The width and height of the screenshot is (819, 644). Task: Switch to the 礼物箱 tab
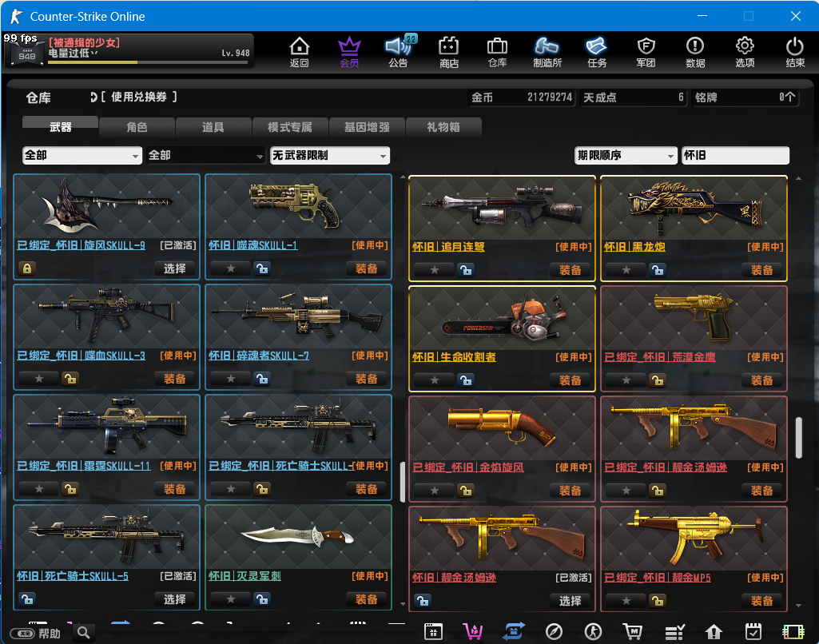pos(443,127)
